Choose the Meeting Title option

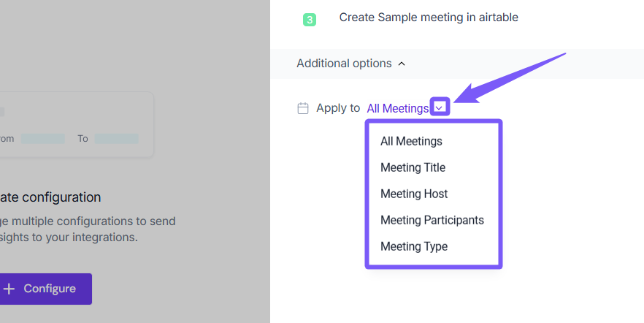click(x=413, y=167)
